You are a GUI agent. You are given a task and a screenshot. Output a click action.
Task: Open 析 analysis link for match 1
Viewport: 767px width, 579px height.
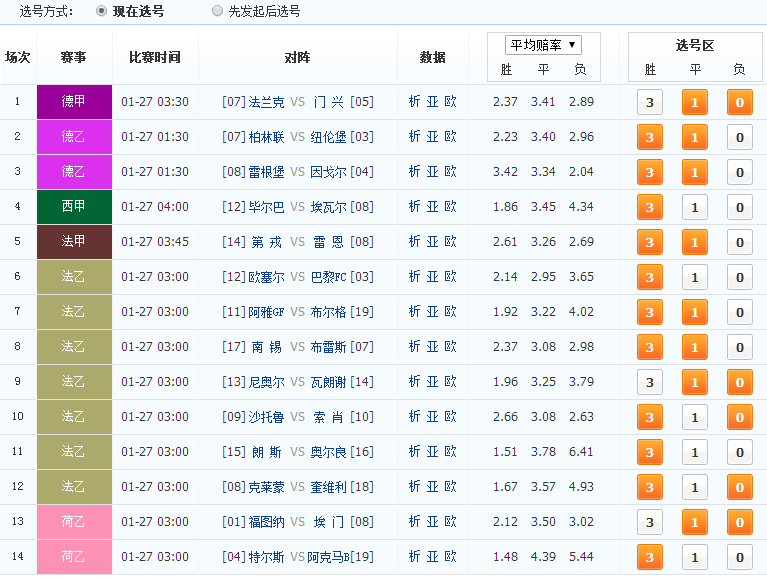(414, 102)
